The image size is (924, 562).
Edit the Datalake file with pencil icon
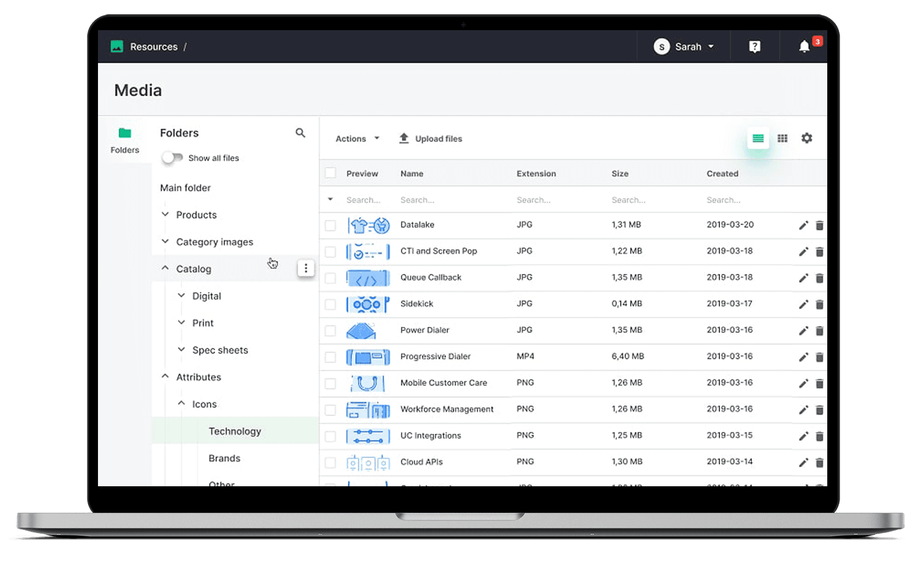coord(803,225)
